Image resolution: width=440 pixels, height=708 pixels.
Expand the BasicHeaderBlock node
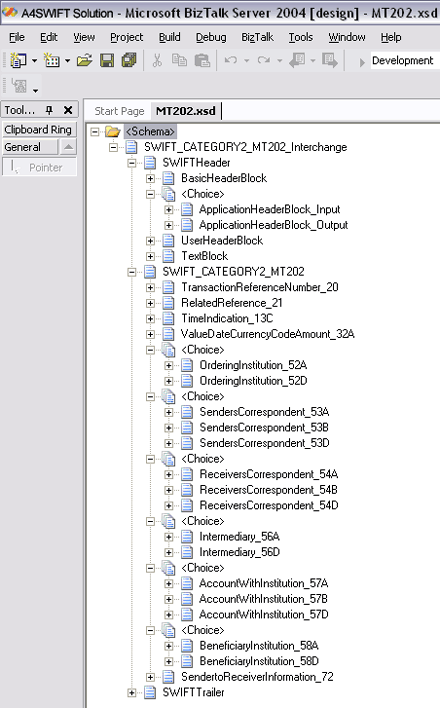(x=150, y=178)
